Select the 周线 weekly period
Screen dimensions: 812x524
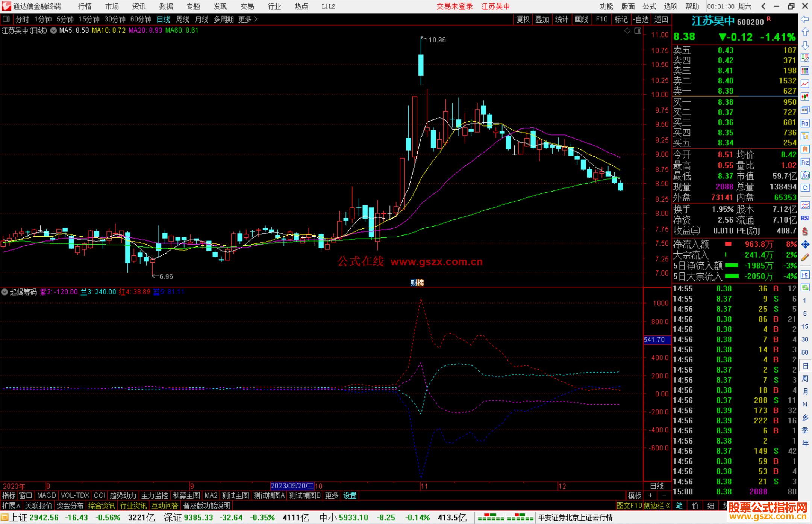(x=183, y=19)
